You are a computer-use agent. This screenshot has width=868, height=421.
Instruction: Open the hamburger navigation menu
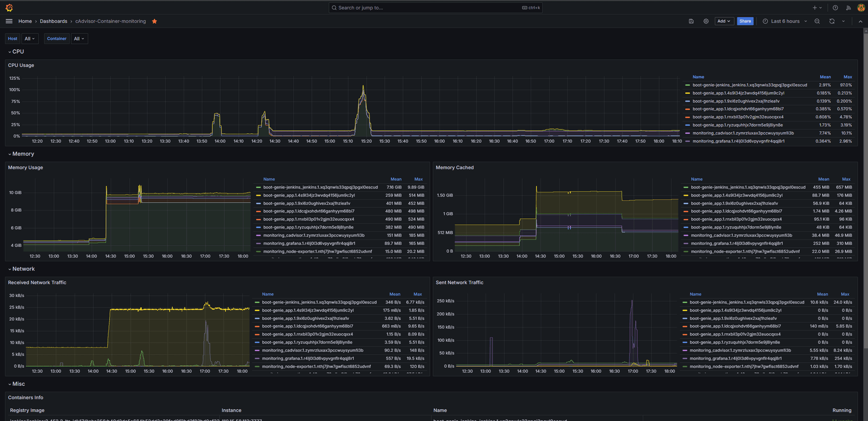point(9,21)
